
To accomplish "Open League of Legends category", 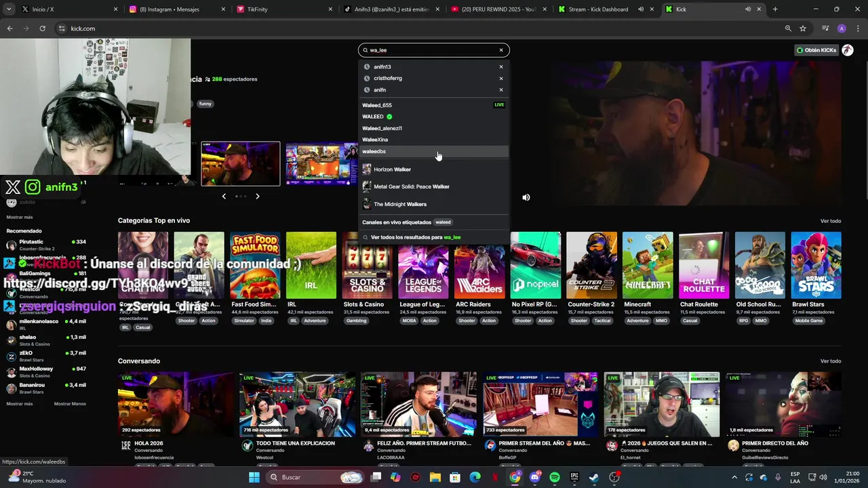I will (x=423, y=265).
